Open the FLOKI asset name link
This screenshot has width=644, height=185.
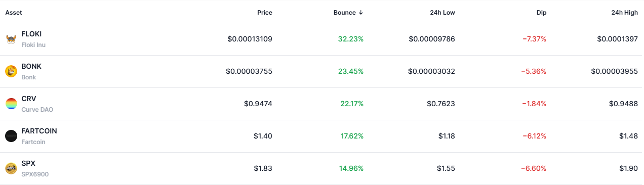31,34
